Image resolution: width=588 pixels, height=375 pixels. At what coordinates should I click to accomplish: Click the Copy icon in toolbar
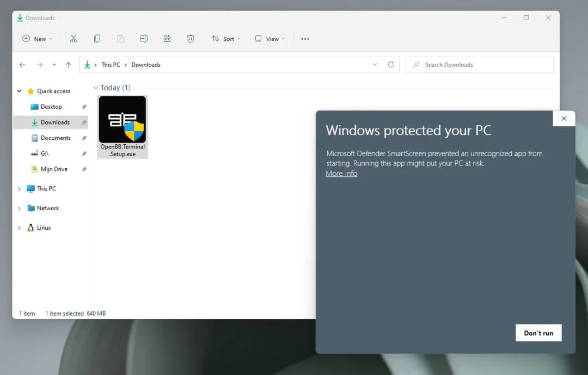point(97,39)
